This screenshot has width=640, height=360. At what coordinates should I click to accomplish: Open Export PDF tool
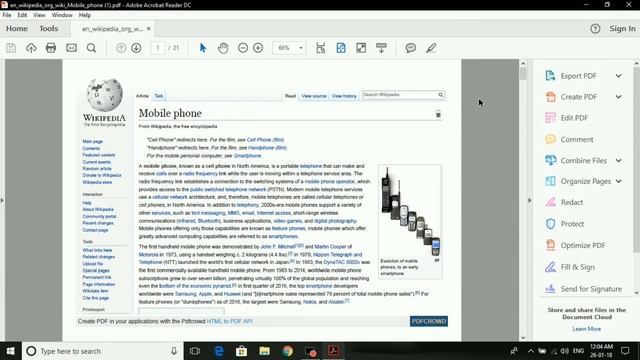click(x=578, y=76)
